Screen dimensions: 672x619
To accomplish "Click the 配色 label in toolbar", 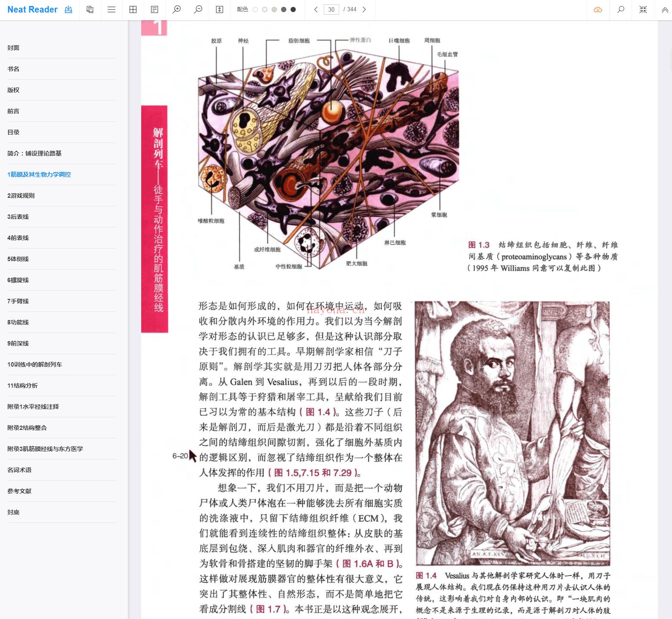I will 242,9.
